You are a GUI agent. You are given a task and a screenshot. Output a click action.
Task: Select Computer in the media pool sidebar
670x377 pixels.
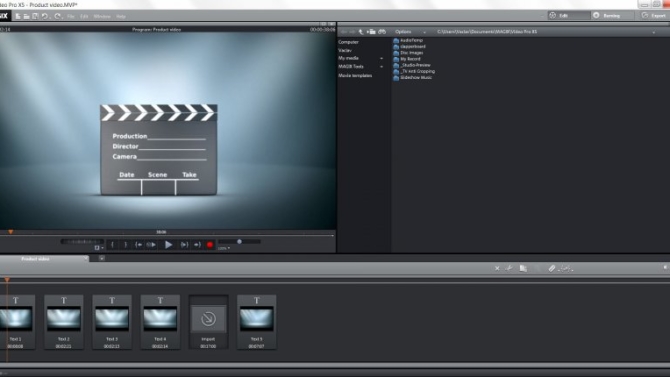tap(348, 42)
